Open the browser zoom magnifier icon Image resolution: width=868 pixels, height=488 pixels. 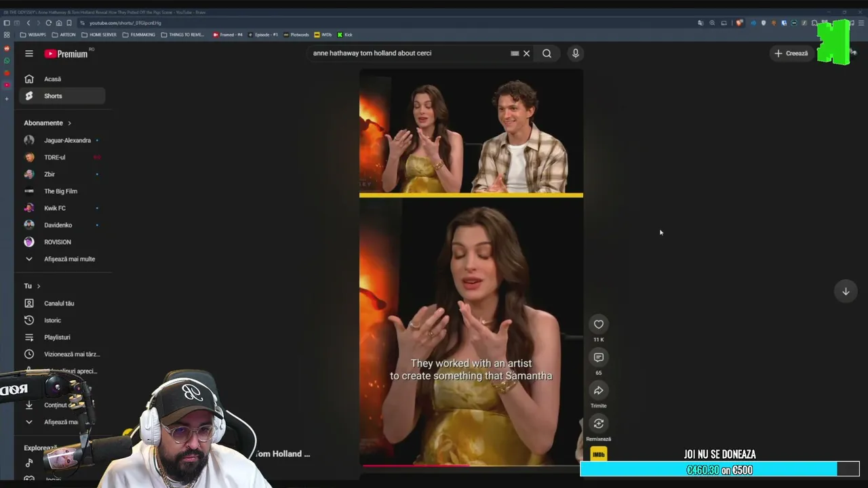(x=712, y=23)
